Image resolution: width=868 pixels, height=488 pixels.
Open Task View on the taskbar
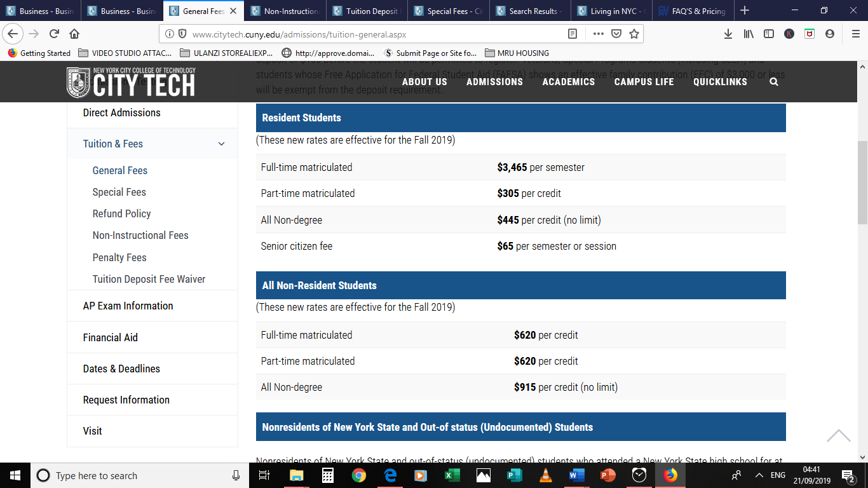pos(264,475)
